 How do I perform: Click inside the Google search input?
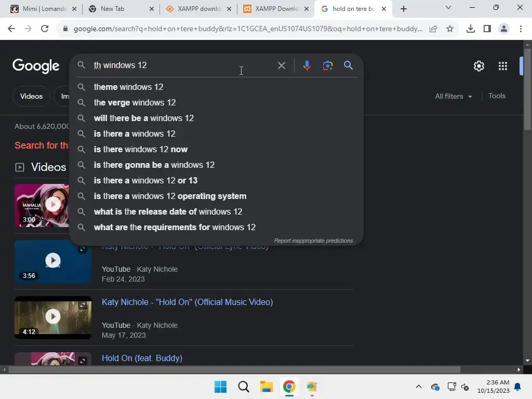coord(183,65)
